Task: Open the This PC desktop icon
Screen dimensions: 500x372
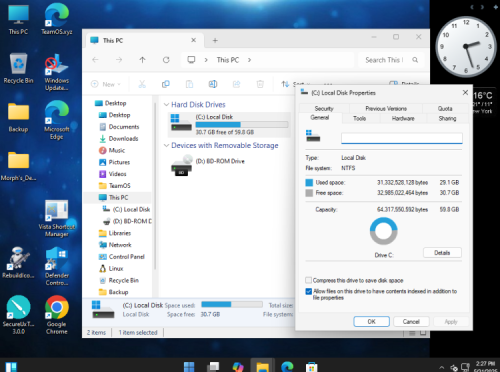Action: point(18,20)
